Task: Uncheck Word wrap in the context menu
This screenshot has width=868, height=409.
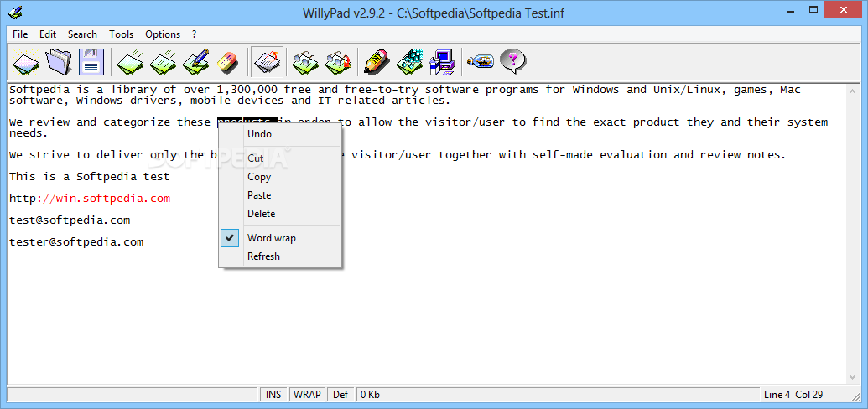Action: coord(280,238)
